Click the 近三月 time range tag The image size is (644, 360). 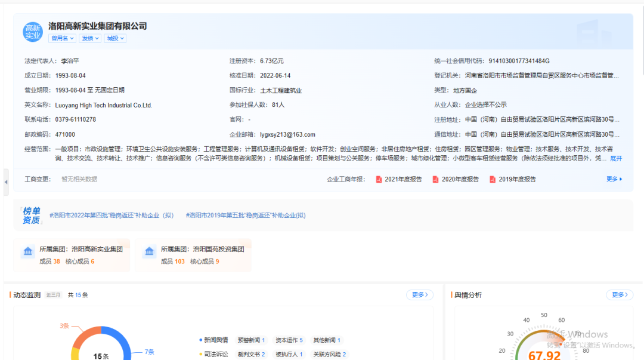tap(53, 295)
